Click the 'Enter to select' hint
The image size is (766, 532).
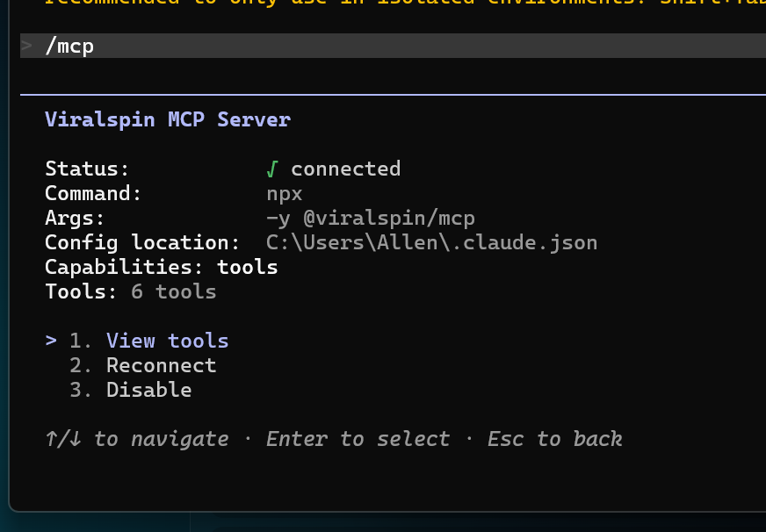click(358, 439)
